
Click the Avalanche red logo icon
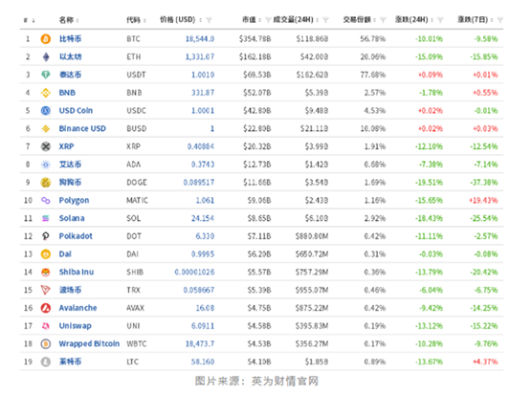[x=46, y=308]
